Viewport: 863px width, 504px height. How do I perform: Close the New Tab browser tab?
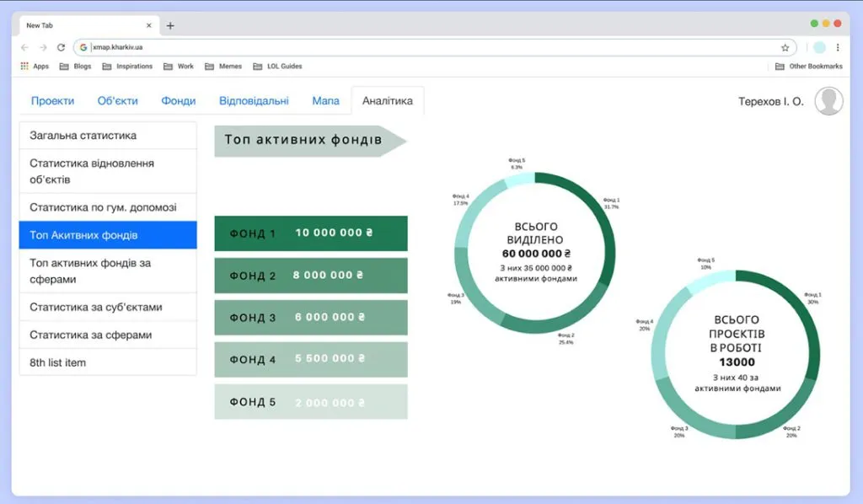pyautogui.click(x=149, y=25)
